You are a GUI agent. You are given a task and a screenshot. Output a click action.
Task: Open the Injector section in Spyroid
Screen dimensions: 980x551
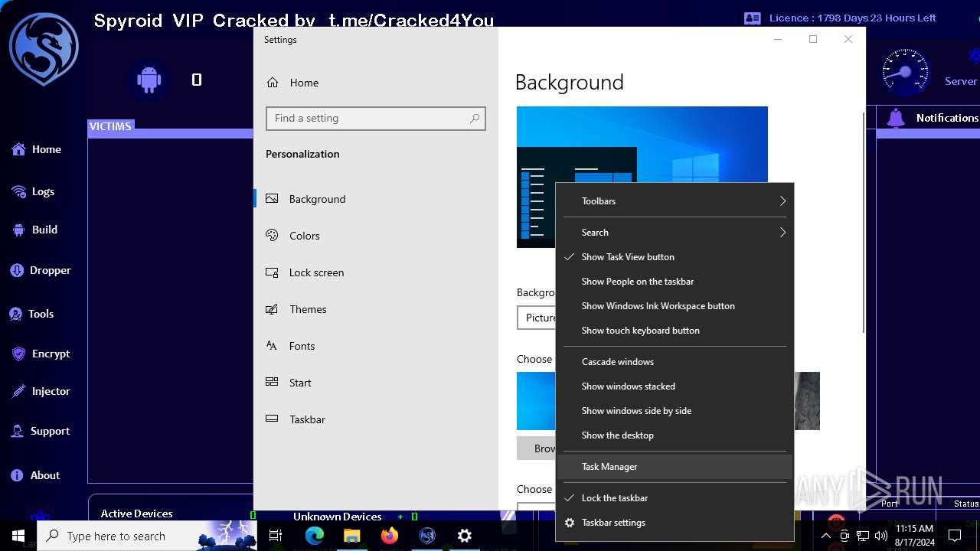tap(40, 391)
